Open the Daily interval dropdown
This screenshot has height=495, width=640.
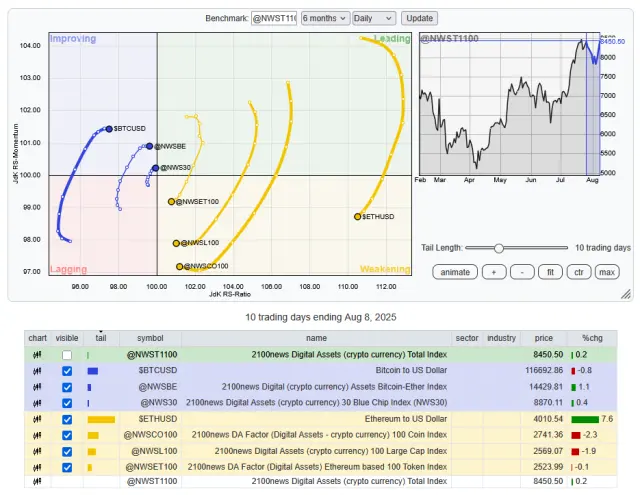pos(374,18)
